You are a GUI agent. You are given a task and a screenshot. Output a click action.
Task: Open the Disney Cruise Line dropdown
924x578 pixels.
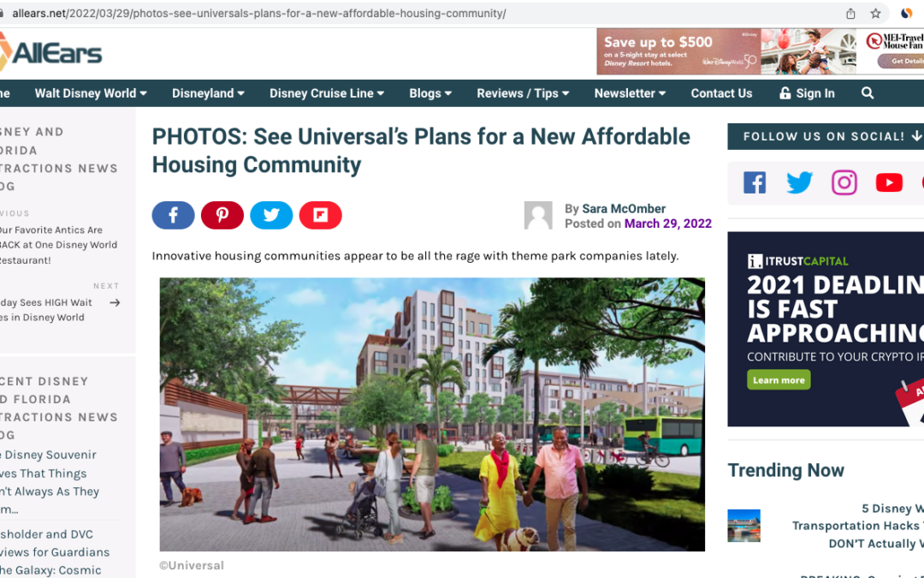327,93
